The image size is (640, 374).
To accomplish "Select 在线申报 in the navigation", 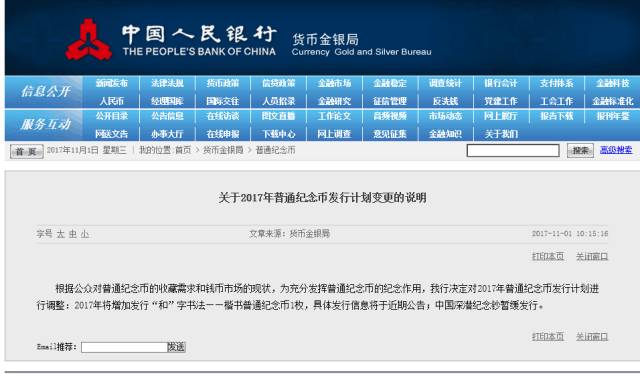I will point(223,134).
